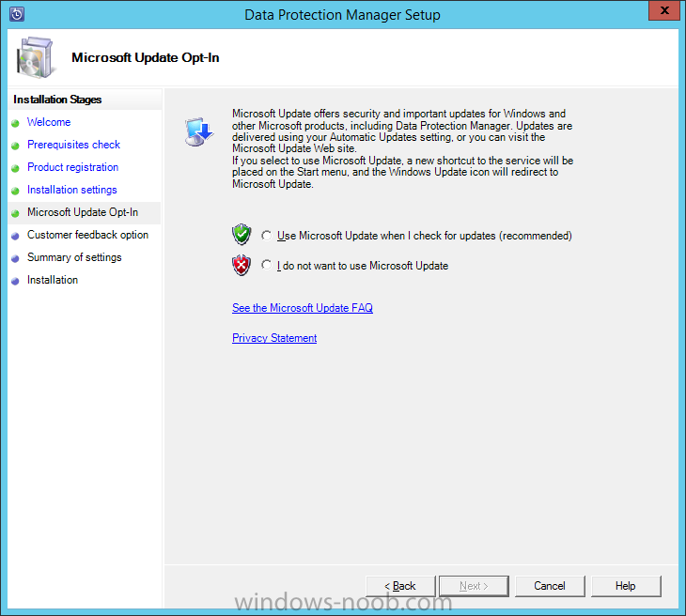Select Use Microsoft Update radio button
The image size is (686, 616).
pyautogui.click(x=267, y=235)
